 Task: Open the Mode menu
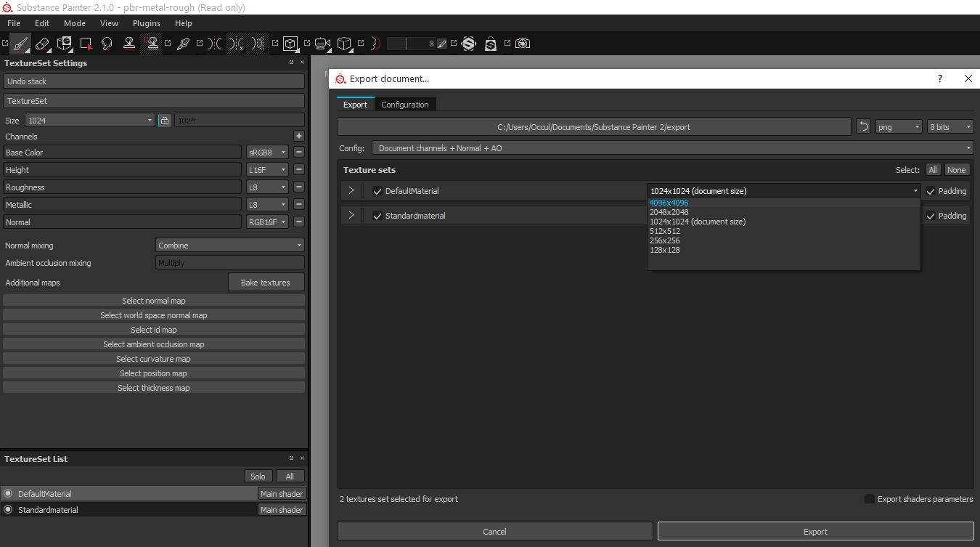pos(74,23)
